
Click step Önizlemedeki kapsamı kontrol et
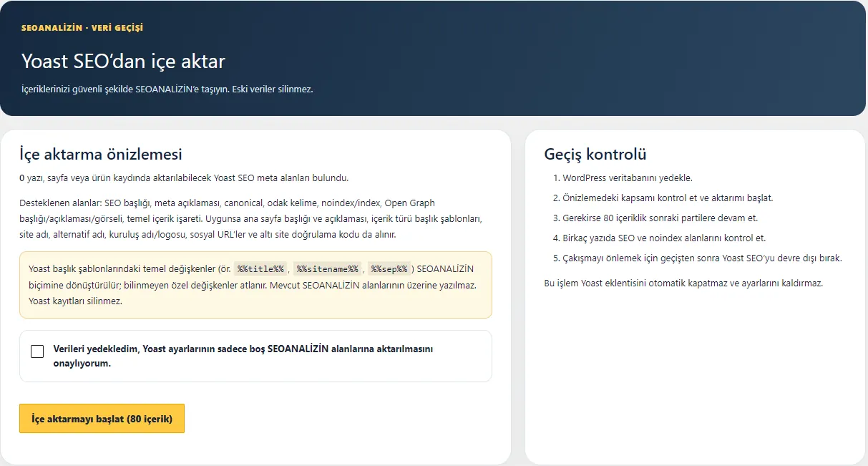pyautogui.click(x=668, y=198)
